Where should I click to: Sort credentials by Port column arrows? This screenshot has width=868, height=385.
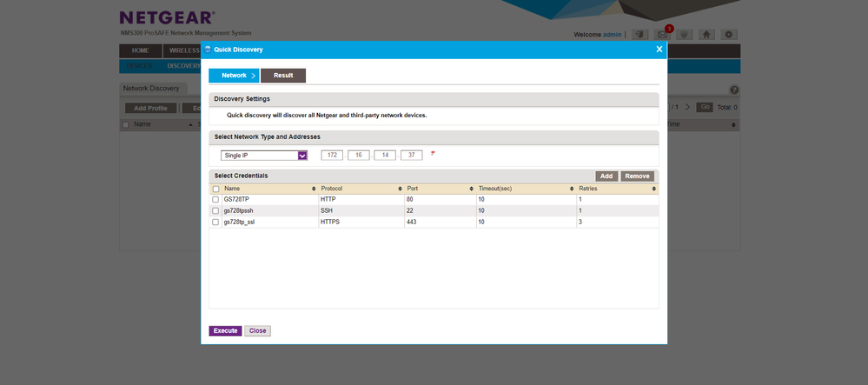(x=470, y=189)
